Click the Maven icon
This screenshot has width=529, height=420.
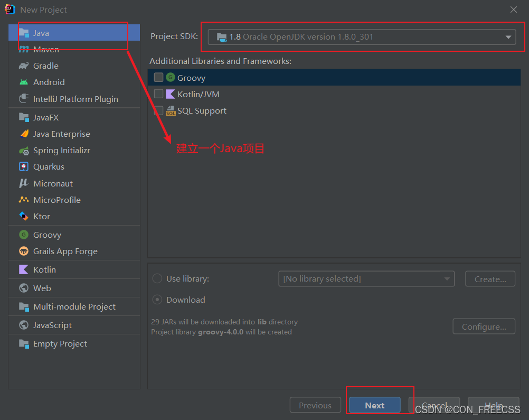pos(24,49)
